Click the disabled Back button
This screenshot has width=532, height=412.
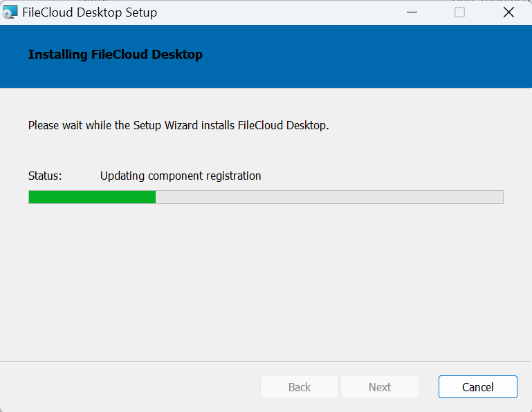tap(299, 387)
